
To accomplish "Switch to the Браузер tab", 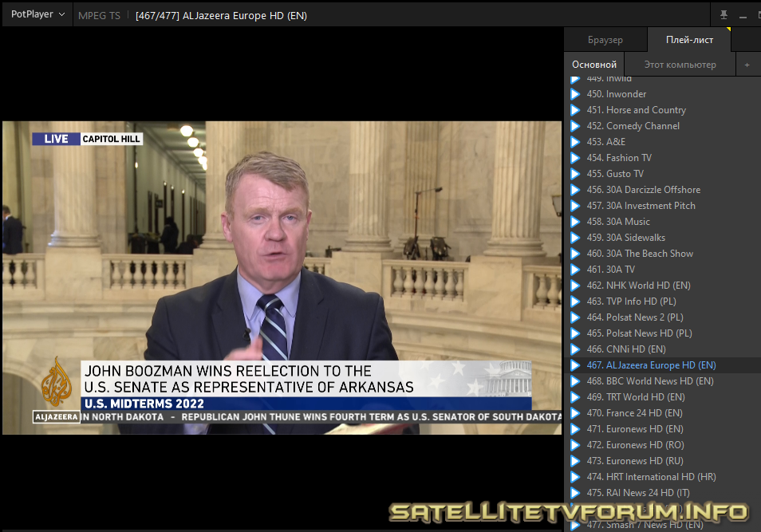I will pyautogui.click(x=605, y=40).
